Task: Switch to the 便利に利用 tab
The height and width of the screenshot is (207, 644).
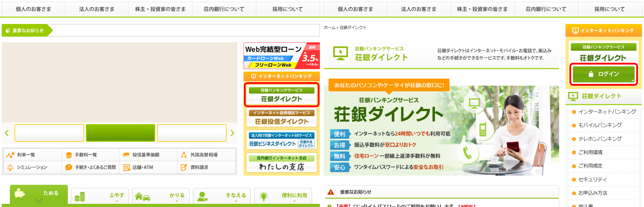Action: (283, 196)
